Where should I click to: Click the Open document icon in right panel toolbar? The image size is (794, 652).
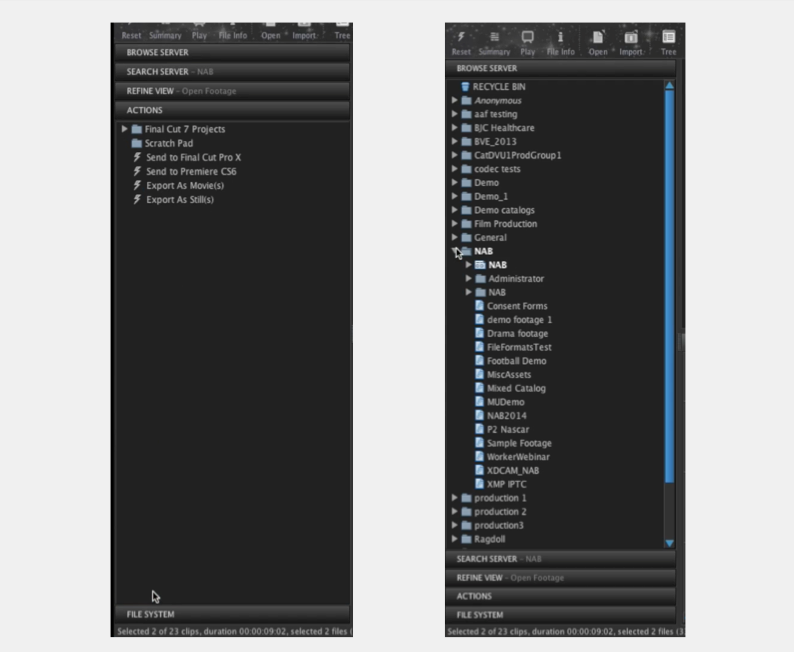point(598,37)
